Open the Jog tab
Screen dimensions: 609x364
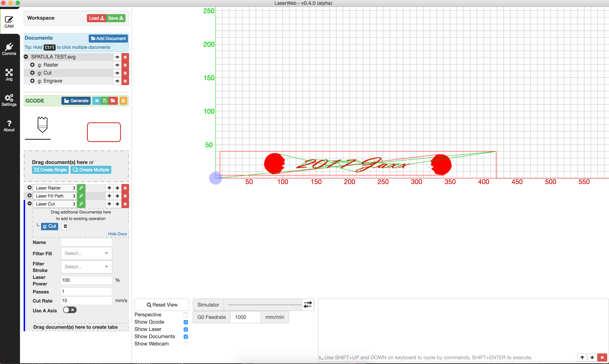pos(9,75)
